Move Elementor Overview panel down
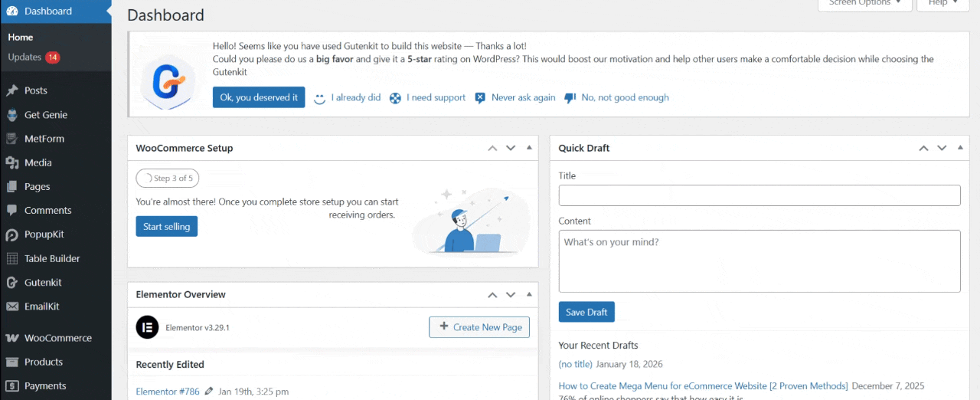The width and height of the screenshot is (980, 400). tap(511, 294)
